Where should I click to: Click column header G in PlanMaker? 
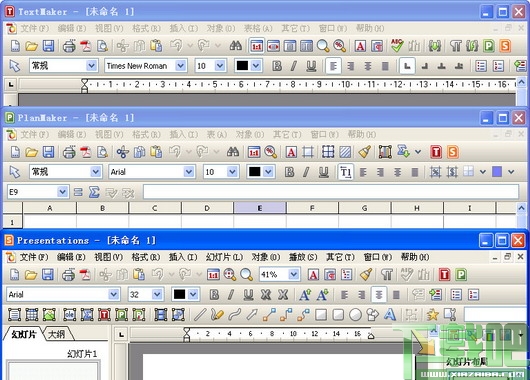364,208
